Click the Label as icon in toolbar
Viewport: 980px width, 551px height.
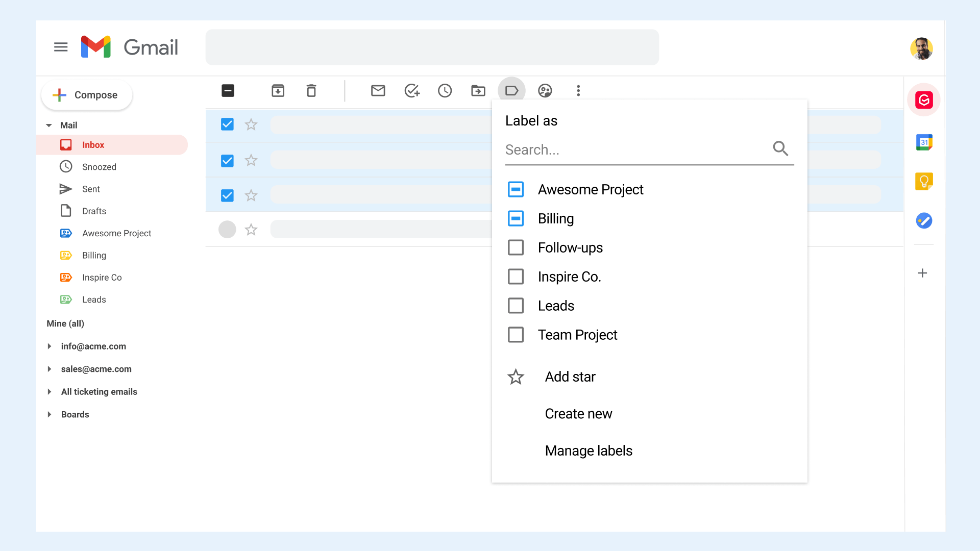pyautogui.click(x=512, y=90)
